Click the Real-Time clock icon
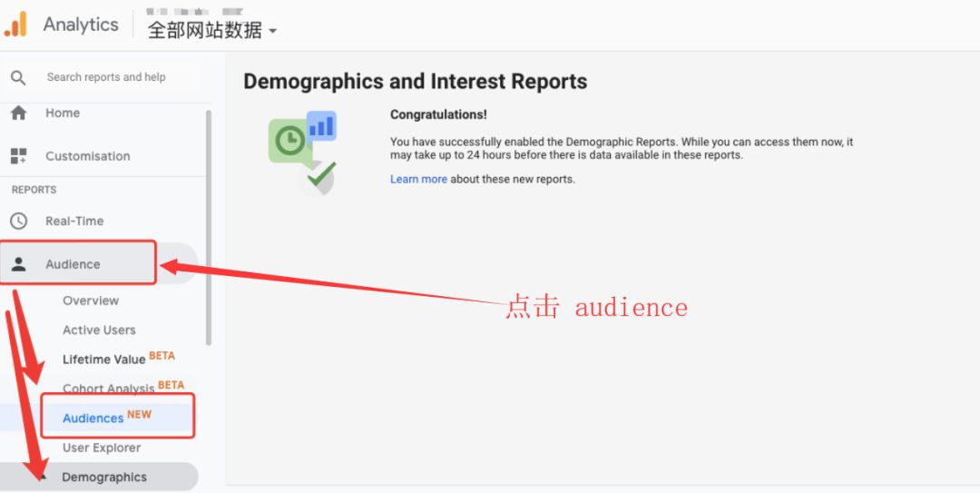This screenshot has height=493, width=980. pos(18,221)
